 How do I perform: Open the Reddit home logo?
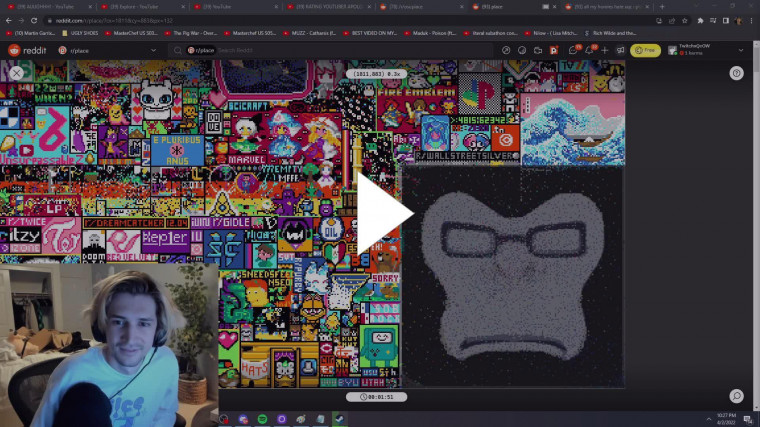coord(27,50)
